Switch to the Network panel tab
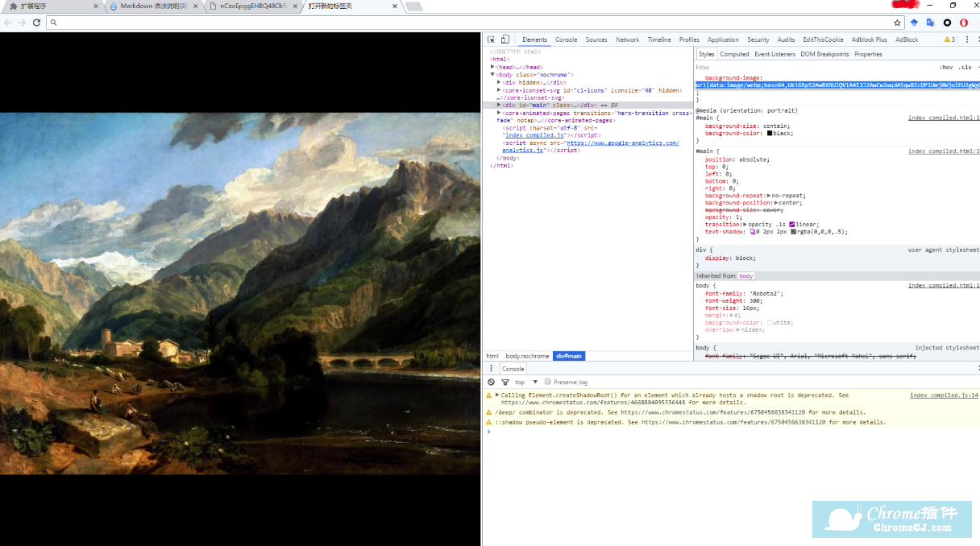Screen dimensions: 980x546 tap(627, 39)
